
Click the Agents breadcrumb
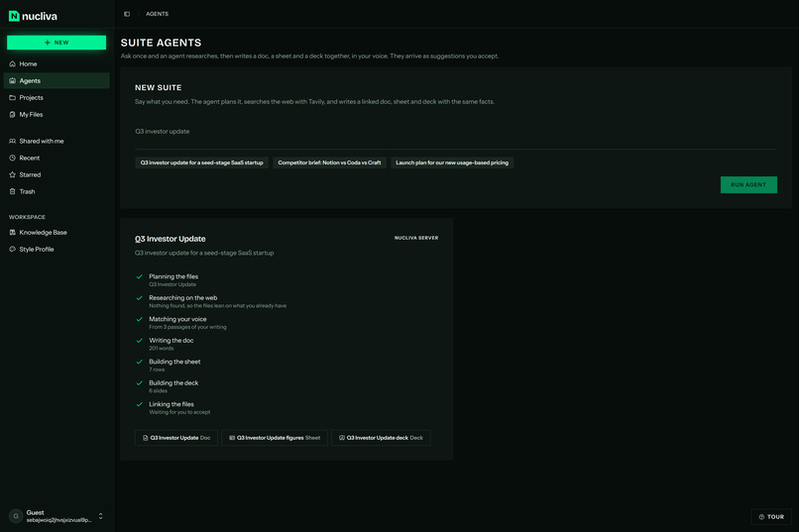[x=157, y=14]
